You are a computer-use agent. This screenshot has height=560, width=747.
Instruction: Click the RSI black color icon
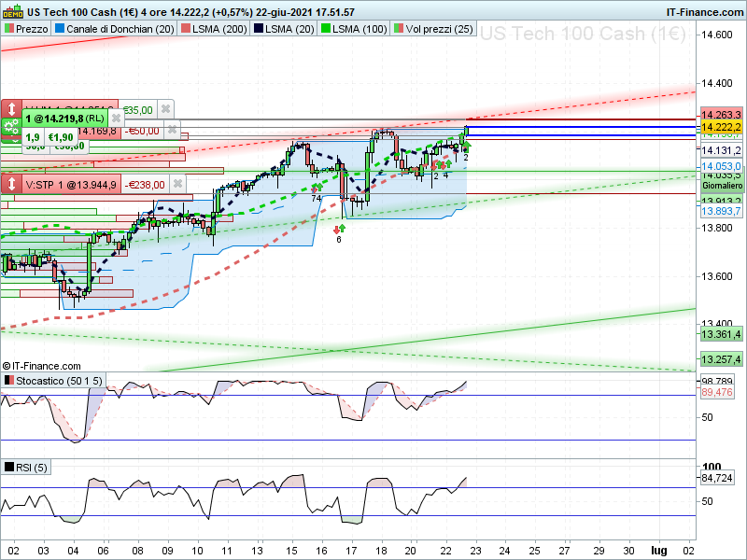pos(9,468)
